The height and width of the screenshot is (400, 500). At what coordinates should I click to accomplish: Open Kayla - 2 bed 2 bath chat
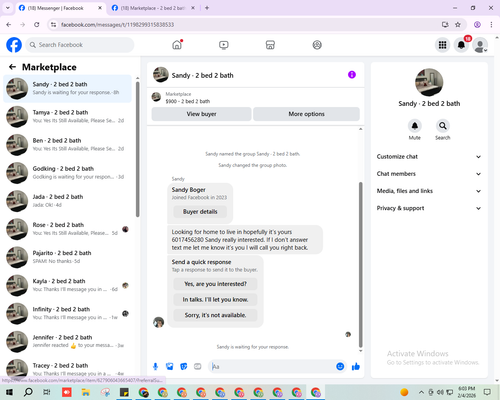click(67, 285)
